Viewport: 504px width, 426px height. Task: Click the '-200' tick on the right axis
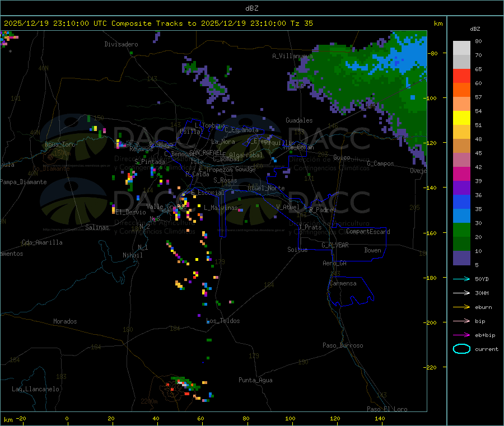tap(431, 322)
